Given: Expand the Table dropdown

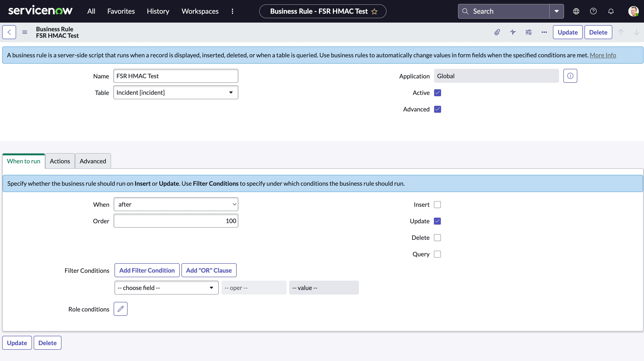Looking at the screenshot, I should (x=176, y=93).
